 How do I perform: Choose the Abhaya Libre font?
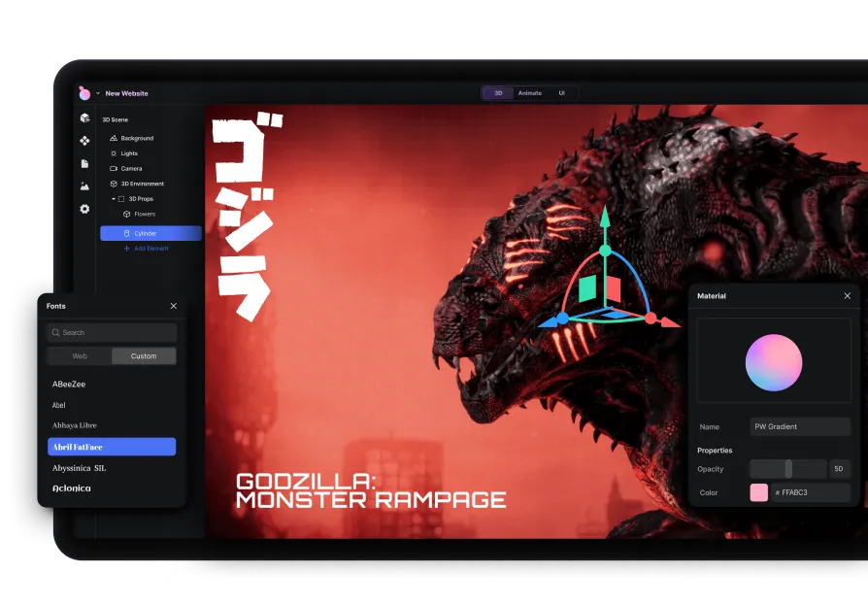point(75,425)
